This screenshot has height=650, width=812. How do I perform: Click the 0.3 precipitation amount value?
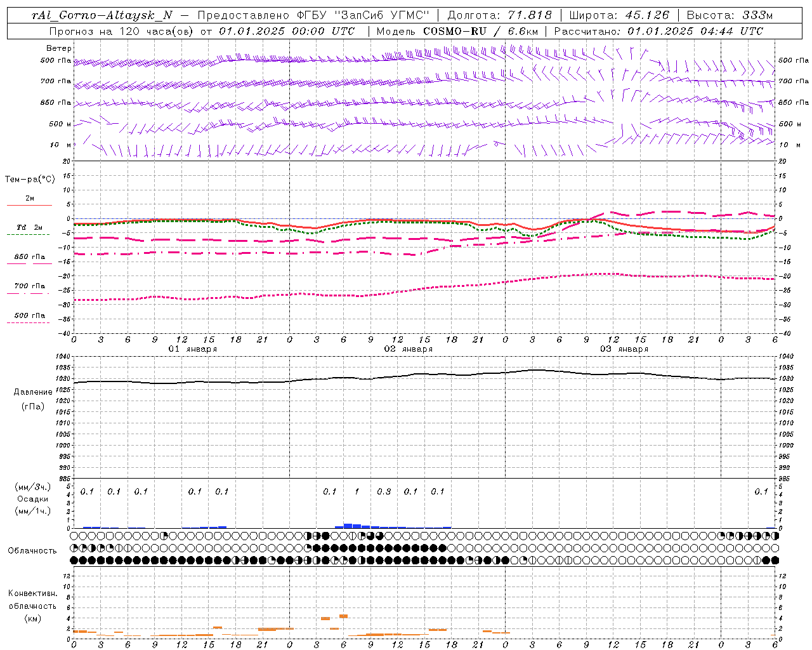pyautogui.click(x=384, y=492)
